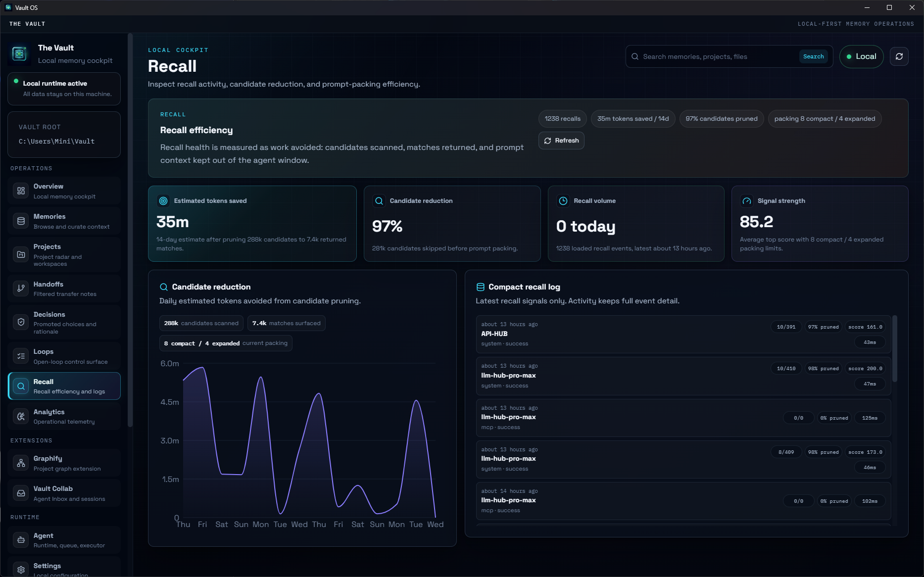Screen dimensions: 924x577
Task: Open Memories via its database icon
Action: 21,221
